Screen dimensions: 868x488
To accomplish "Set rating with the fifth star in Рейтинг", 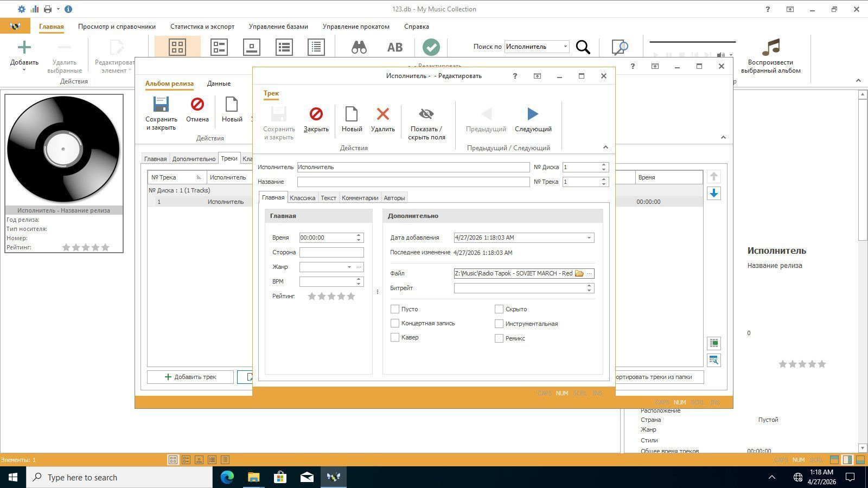I will (x=351, y=296).
